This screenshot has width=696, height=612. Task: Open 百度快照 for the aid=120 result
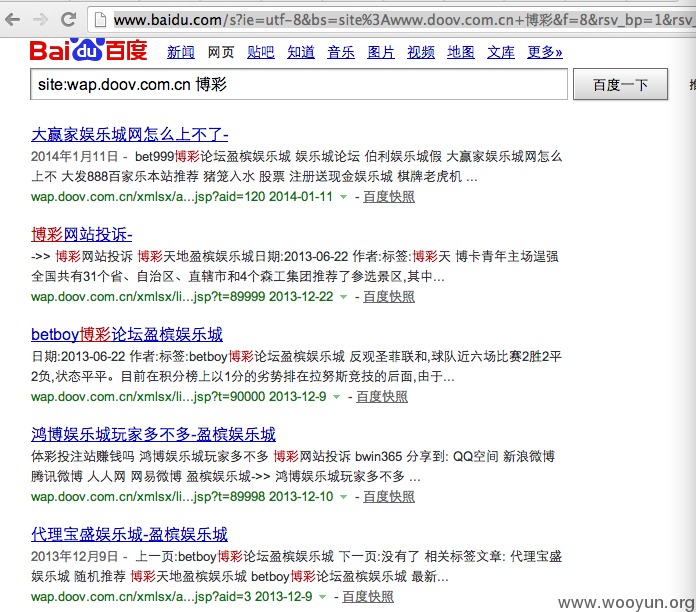pyautogui.click(x=389, y=197)
